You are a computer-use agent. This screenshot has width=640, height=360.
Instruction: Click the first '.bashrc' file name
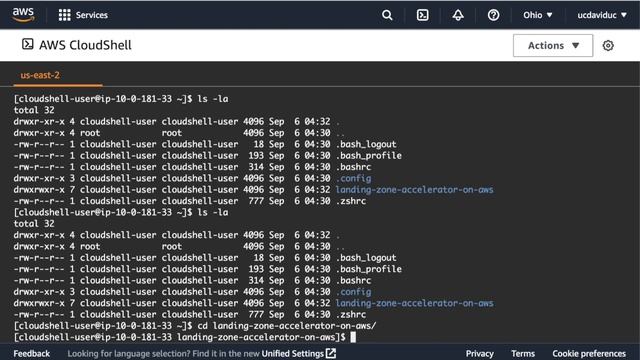pyautogui.click(x=353, y=167)
